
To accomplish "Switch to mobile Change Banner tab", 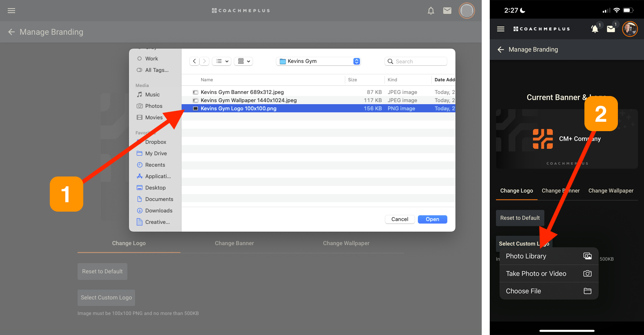I will [x=561, y=191].
